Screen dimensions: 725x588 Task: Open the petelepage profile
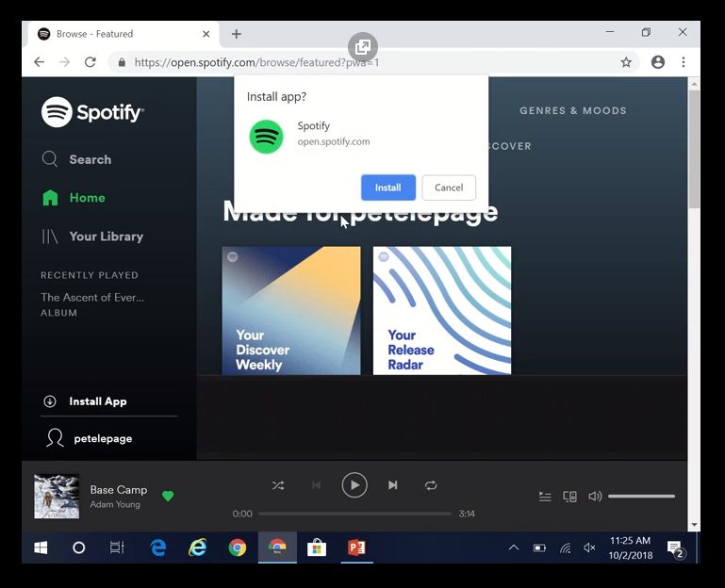[x=102, y=438]
